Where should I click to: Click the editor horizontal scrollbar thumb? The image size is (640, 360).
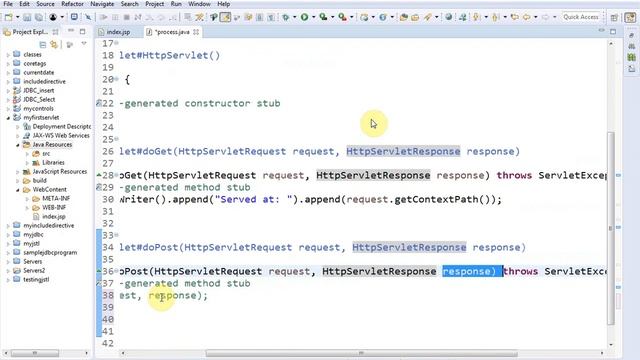coord(362,353)
